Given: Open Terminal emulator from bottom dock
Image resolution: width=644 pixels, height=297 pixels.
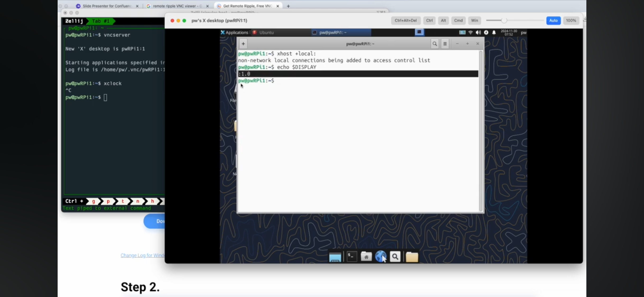Looking at the screenshot, I should (352, 257).
